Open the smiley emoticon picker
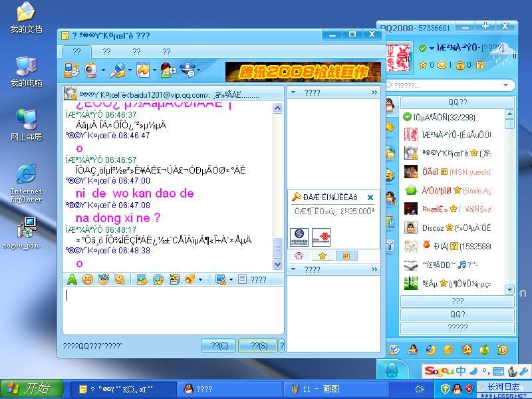 (x=88, y=279)
